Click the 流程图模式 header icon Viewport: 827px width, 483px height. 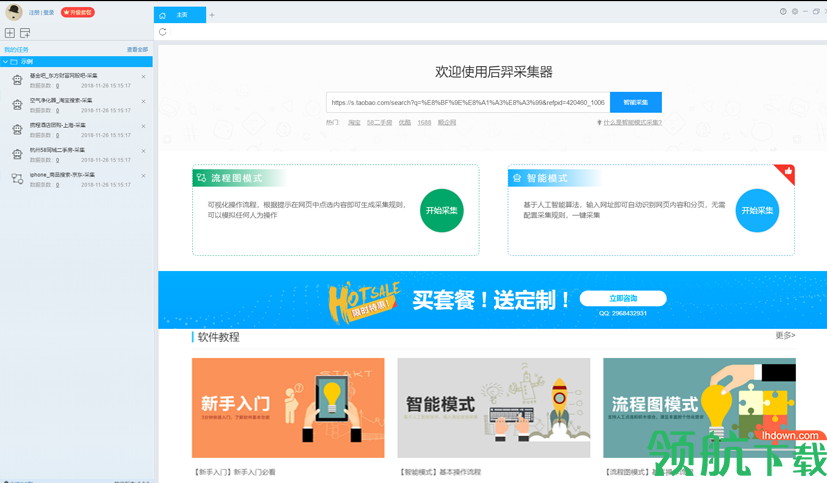point(201,178)
